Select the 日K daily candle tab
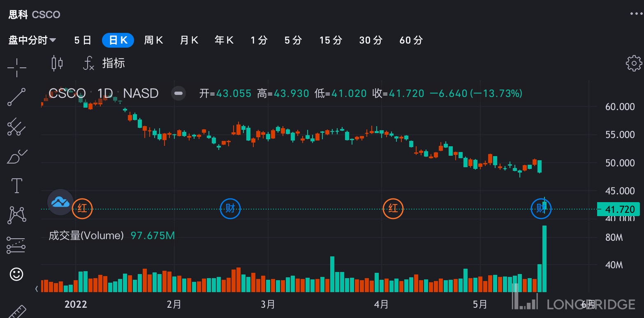This screenshot has width=644, height=318. pos(118,40)
